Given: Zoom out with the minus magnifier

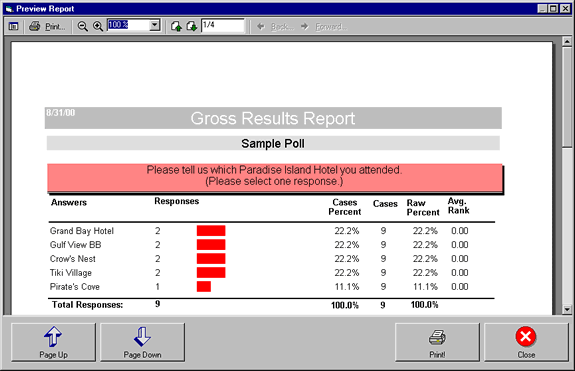Looking at the screenshot, I should click(x=83, y=26).
